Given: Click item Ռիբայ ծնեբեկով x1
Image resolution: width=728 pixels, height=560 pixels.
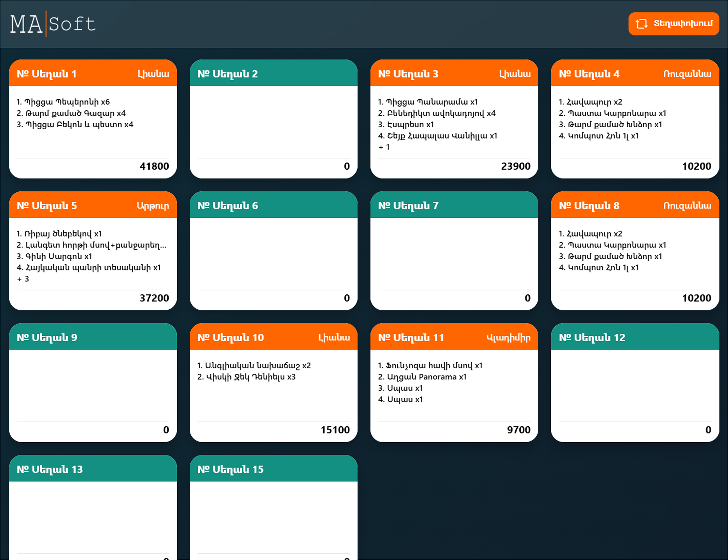Looking at the screenshot, I should click(59, 234).
